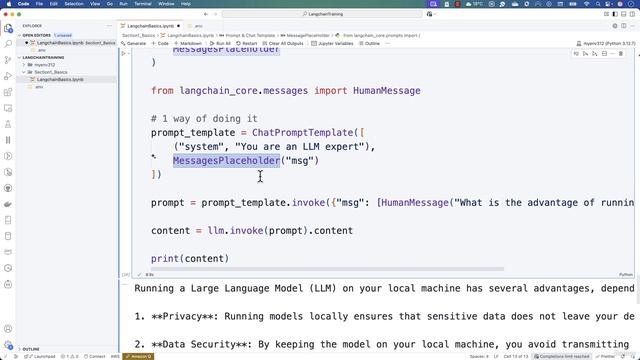The image size is (640, 360).
Task: Restart the notebook kernel
Action: click(247, 43)
